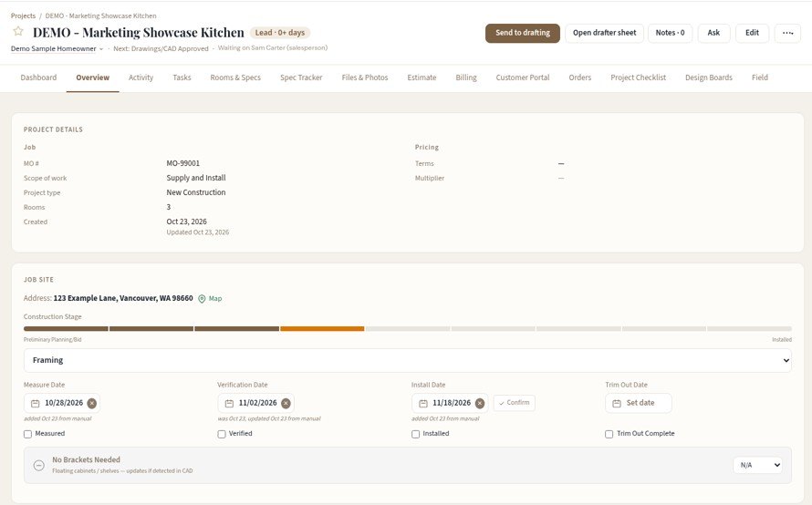Viewport: 812px width, 505px height.
Task: Open the more options ellipsis menu
Action: click(787, 33)
